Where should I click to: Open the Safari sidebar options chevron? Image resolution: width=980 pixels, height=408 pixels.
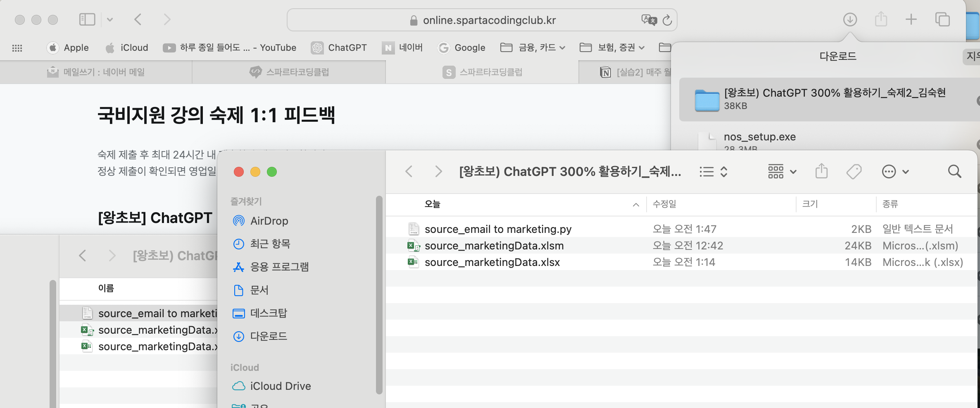(110, 19)
